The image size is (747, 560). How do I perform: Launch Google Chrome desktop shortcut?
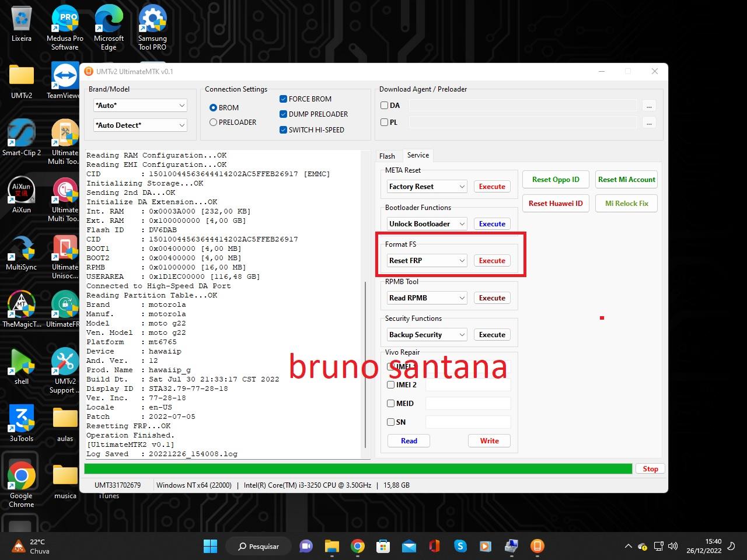[x=22, y=485]
